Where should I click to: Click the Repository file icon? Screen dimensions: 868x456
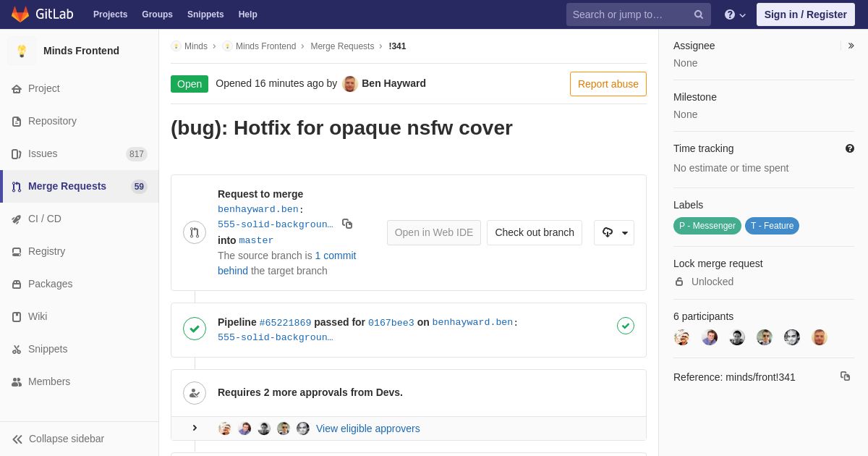pos(17,122)
